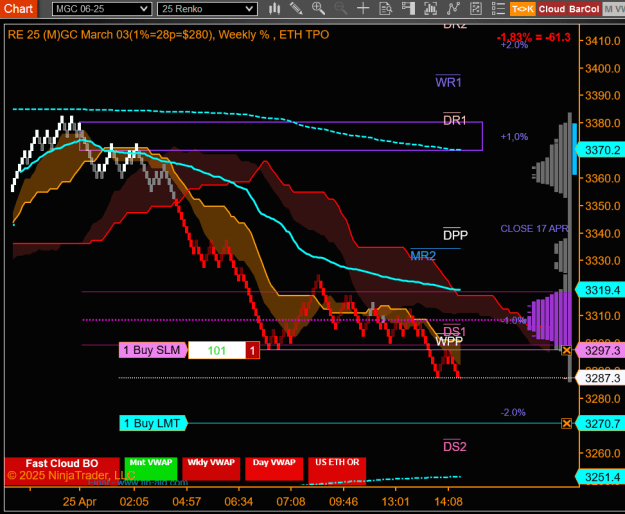
Task: Toggle the M VW button
Action: pos(613,9)
